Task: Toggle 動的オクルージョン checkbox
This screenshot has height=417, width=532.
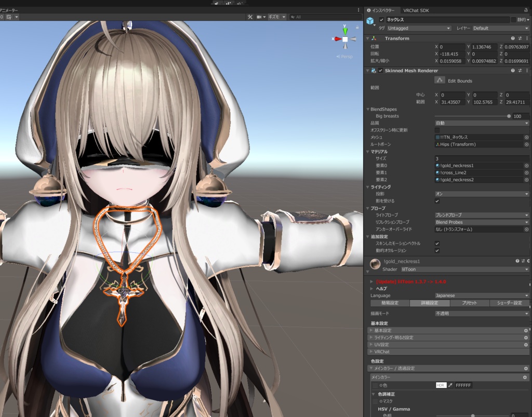Action: tap(437, 250)
